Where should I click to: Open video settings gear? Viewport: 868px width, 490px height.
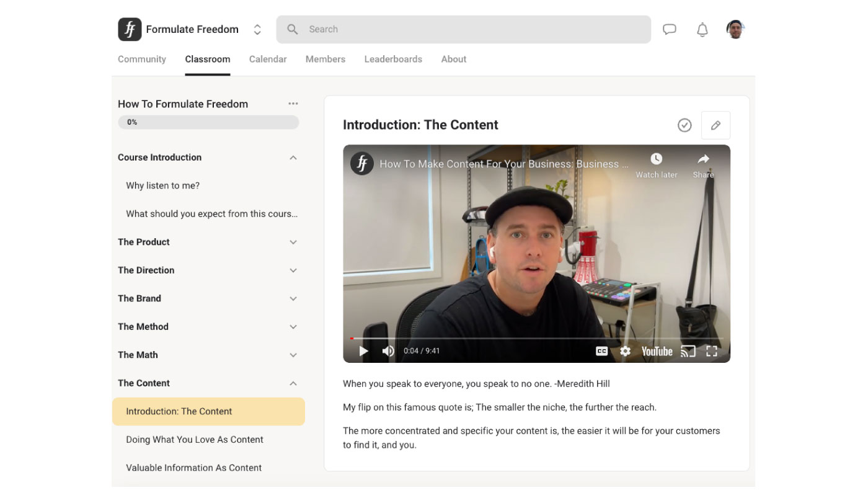[625, 351]
